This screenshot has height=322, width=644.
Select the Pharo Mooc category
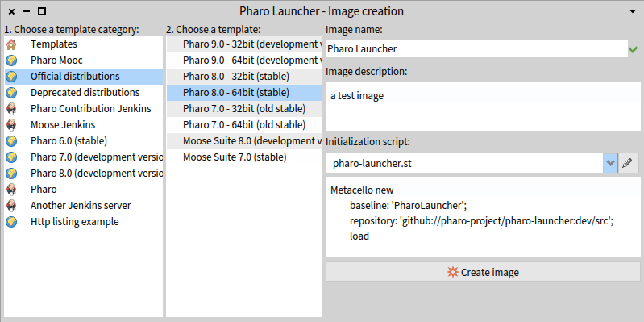[83, 61]
